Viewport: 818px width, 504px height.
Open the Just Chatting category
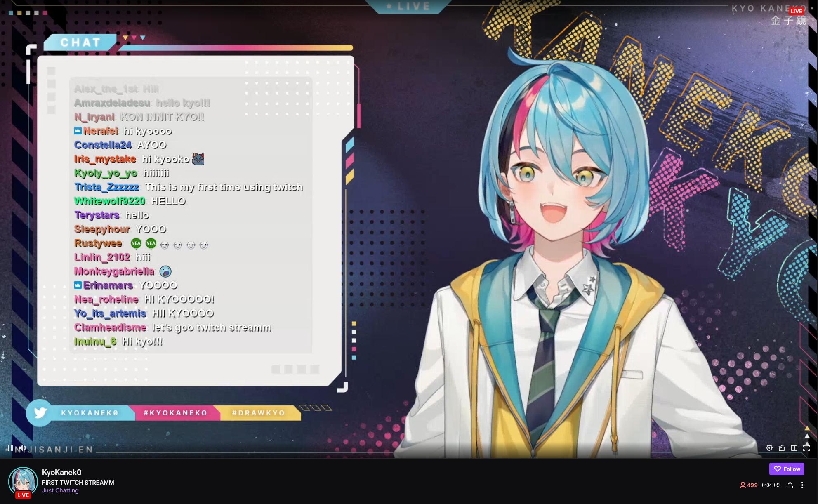point(60,490)
